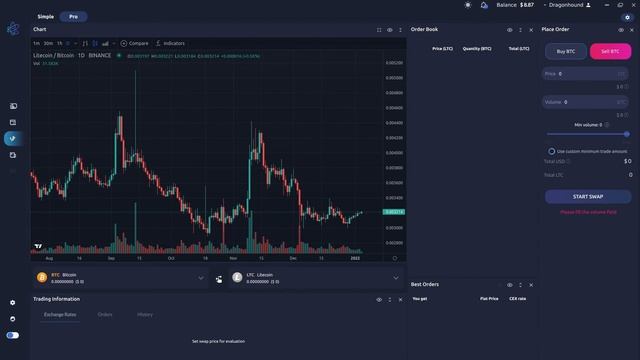Select Sell BTC
The width and height of the screenshot is (640, 360).
[x=611, y=51]
